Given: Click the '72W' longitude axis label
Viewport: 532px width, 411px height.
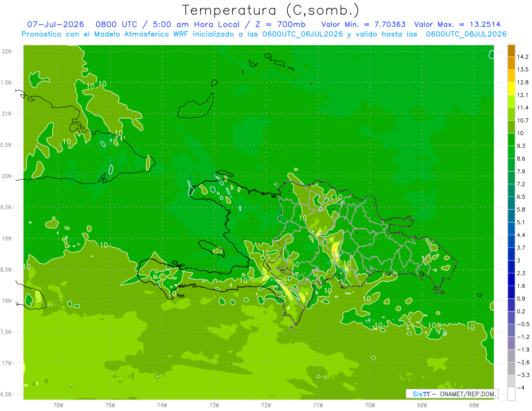Looking at the screenshot, I should click(266, 406).
